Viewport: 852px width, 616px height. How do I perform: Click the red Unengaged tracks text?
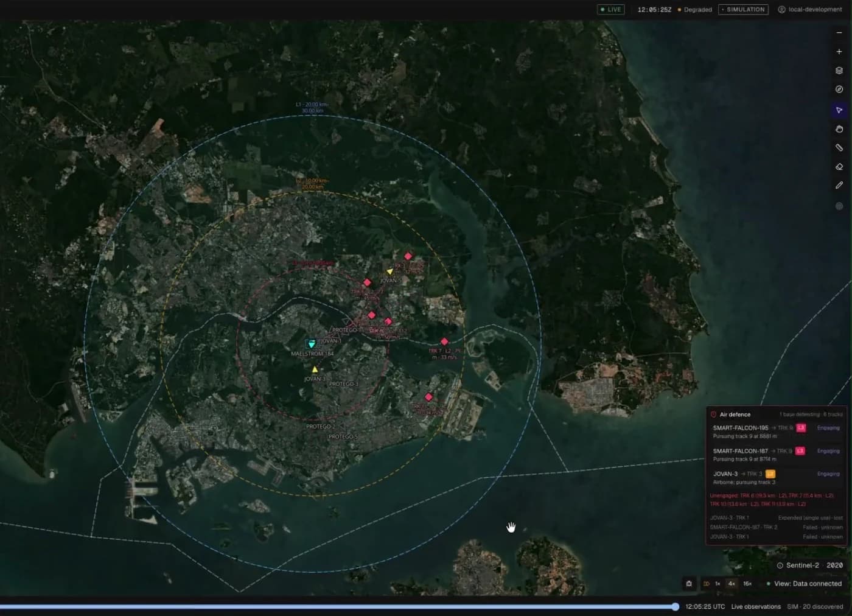tap(772, 500)
